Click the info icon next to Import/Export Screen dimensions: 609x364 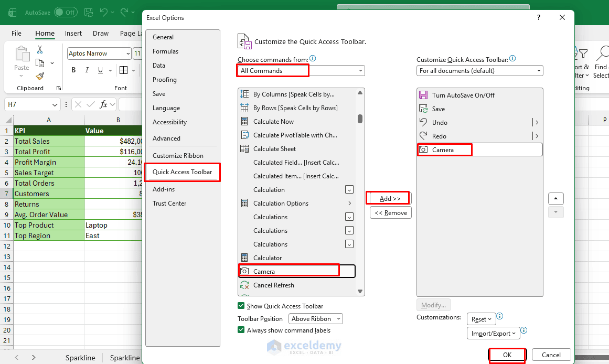click(x=524, y=330)
